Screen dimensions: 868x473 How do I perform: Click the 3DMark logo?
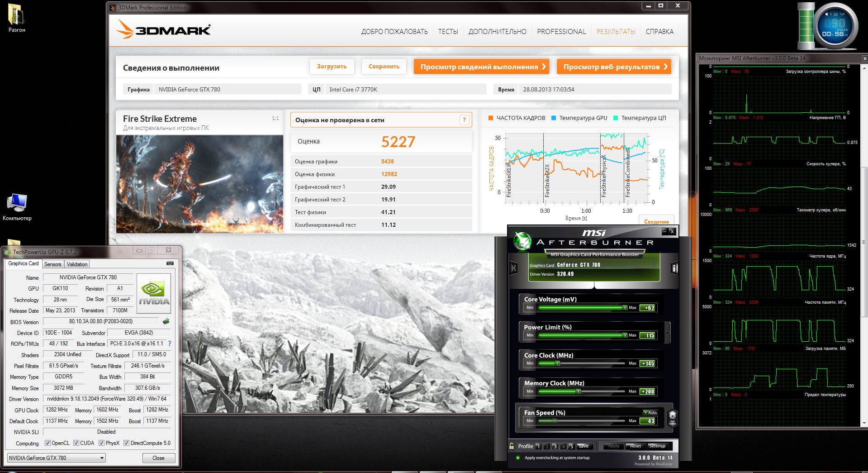(x=163, y=29)
